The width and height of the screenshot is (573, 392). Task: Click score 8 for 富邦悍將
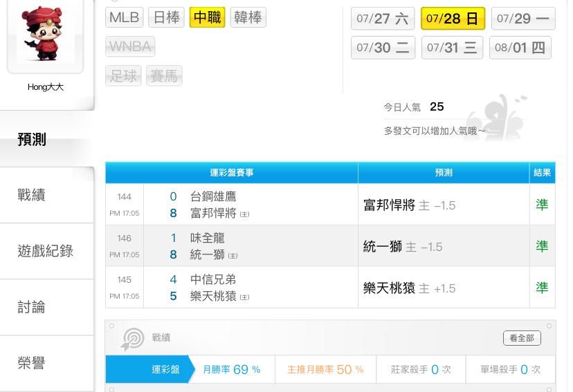(x=173, y=213)
